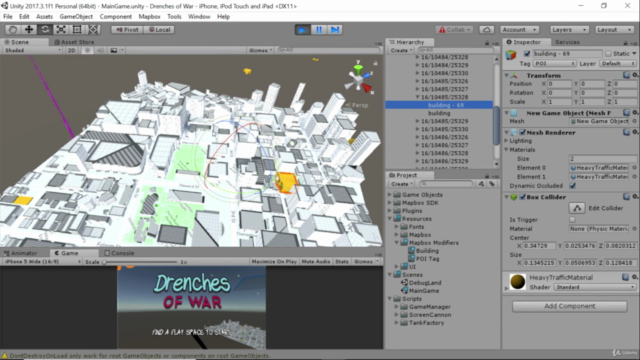Screen dimensions: 640x360
Task: Open scene effects image icon
Action: (114, 50)
